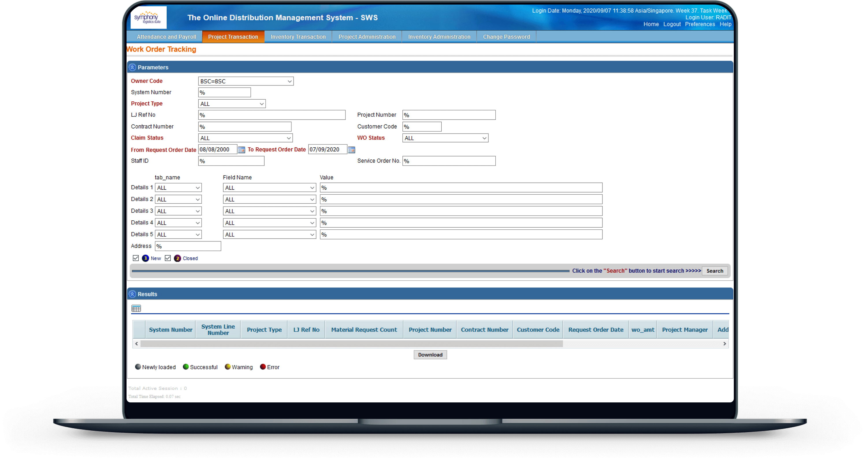Collapse the Results panel chevron icon
Image resolution: width=868 pixels, height=461 pixels.
132,294
